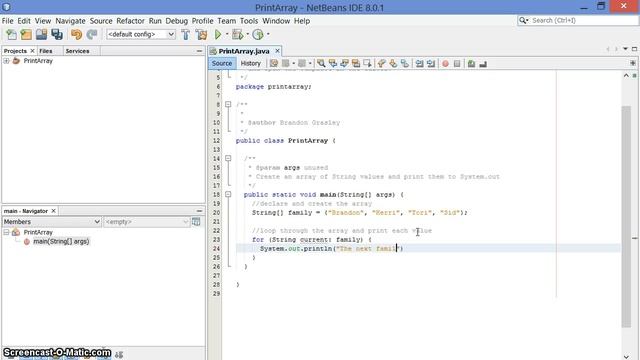Collapse the main method code fold at line 18
The width and height of the screenshot is (640, 360).
pos(228,195)
